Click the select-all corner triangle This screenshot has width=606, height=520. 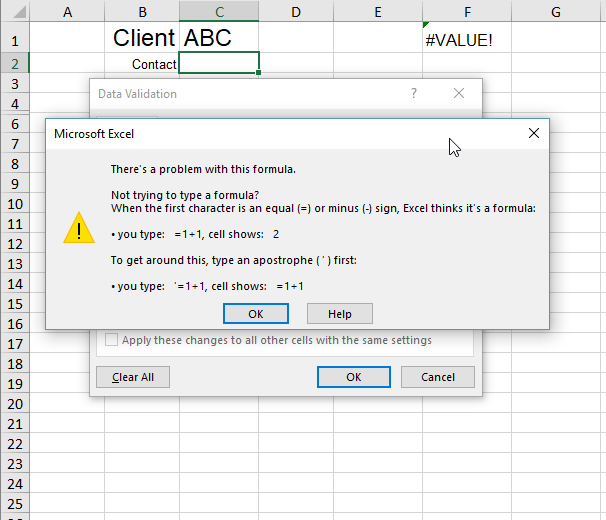(19, 12)
